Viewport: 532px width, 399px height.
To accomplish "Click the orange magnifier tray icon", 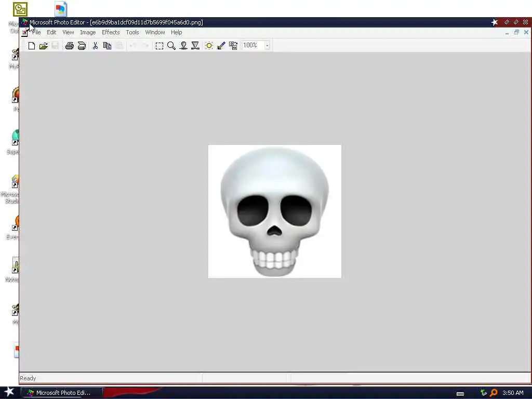I will click(494, 393).
